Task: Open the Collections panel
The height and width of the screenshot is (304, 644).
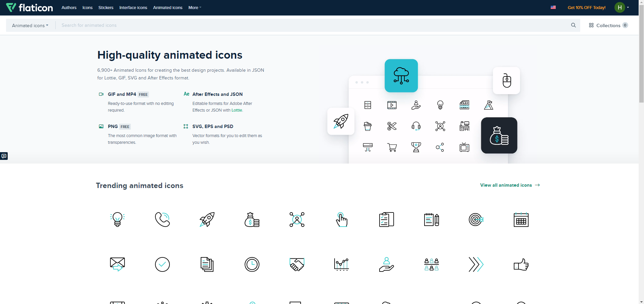Action: 608,25
